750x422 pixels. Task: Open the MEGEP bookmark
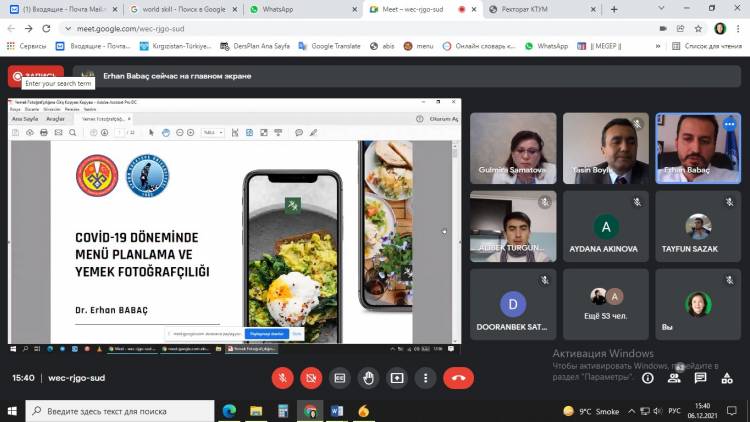599,46
